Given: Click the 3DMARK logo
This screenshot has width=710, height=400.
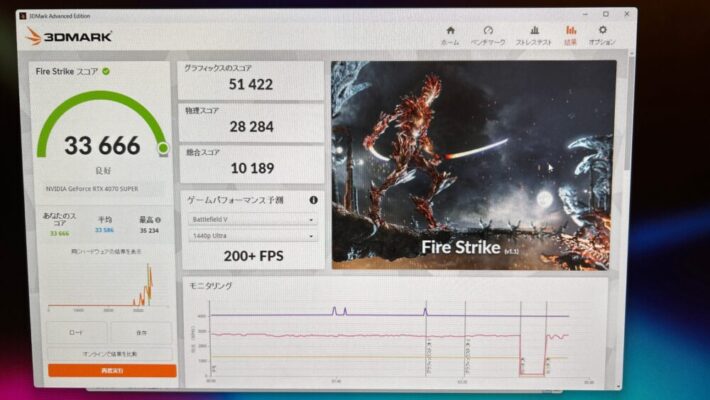Looking at the screenshot, I should coord(68,36).
